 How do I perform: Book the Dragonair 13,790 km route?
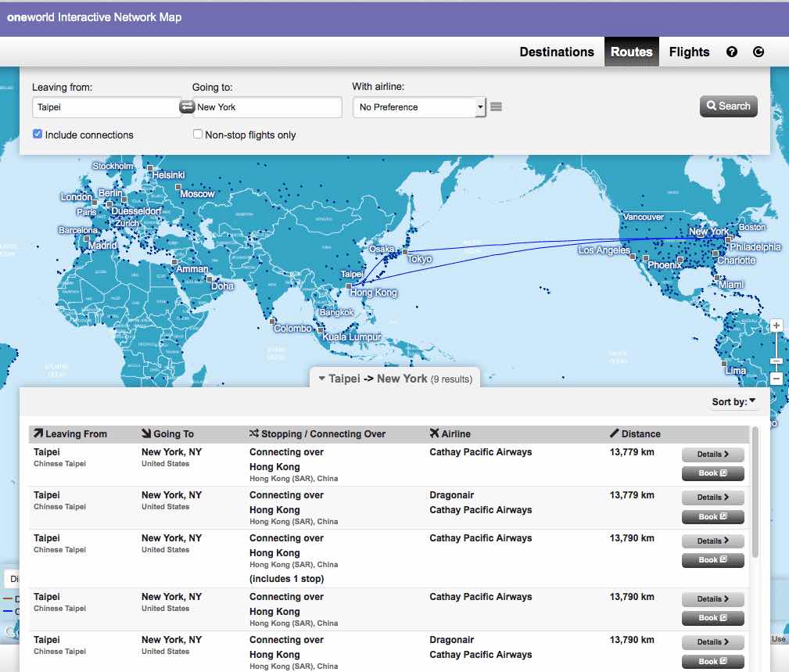click(712, 661)
